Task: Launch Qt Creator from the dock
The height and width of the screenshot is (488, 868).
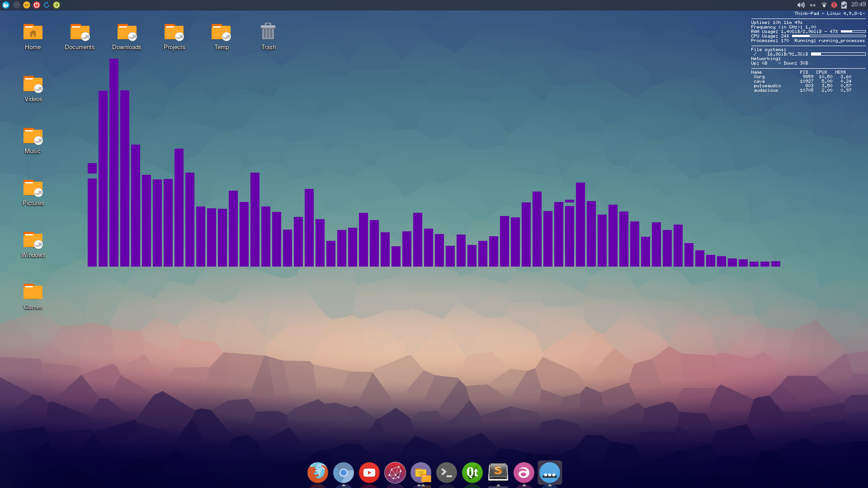Action: click(472, 473)
